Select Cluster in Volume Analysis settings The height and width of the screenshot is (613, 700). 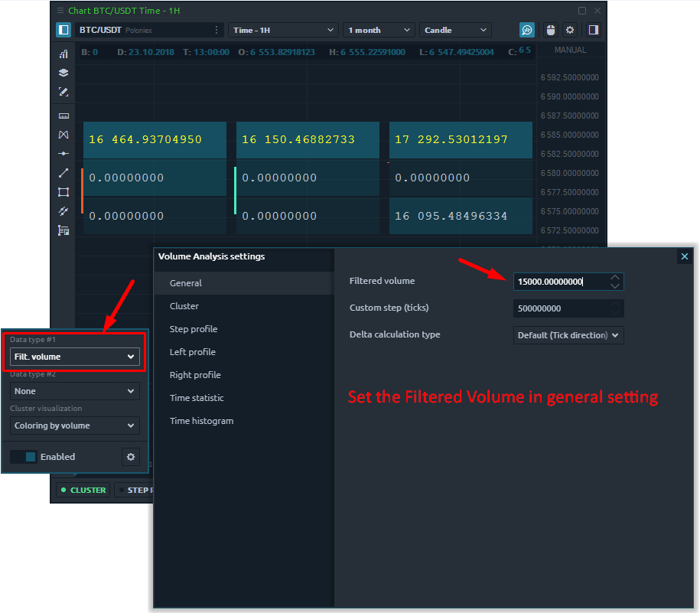[184, 306]
